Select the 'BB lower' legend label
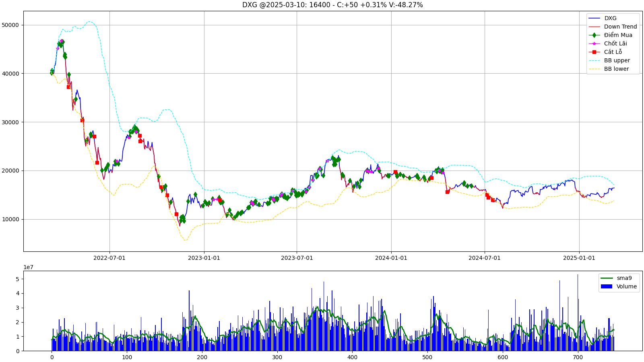Viewport: 644px width, 362px height. (616, 69)
